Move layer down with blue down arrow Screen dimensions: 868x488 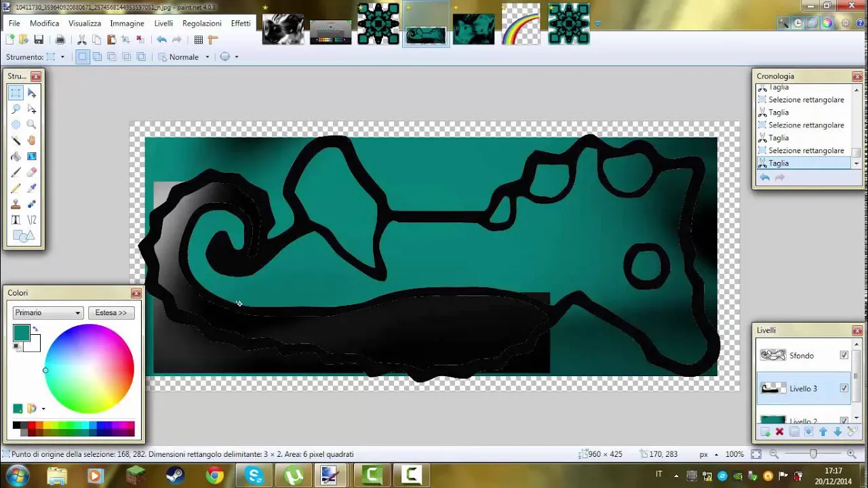(x=837, y=432)
